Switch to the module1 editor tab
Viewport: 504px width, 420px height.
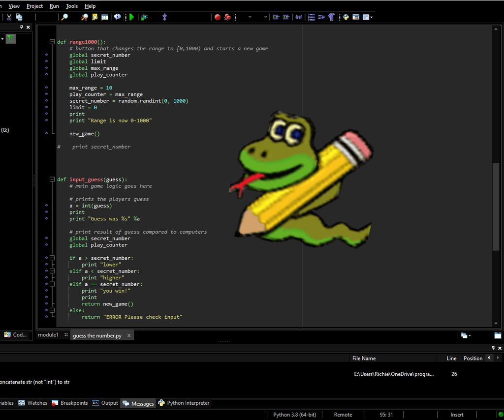tap(49, 335)
